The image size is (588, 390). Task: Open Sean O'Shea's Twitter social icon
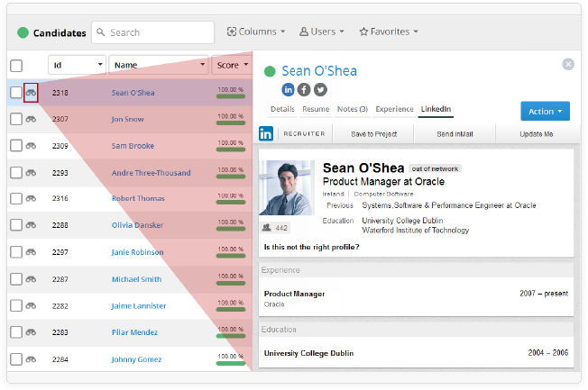coord(320,89)
